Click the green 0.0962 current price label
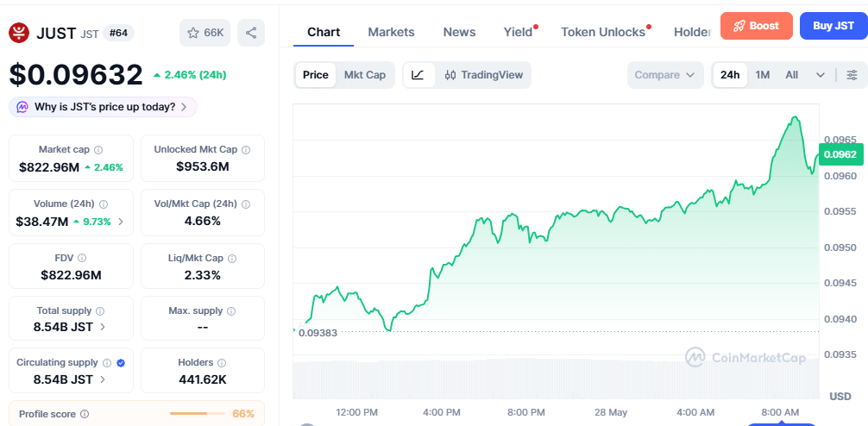This screenshot has width=868, height=426. click(841, 154)
